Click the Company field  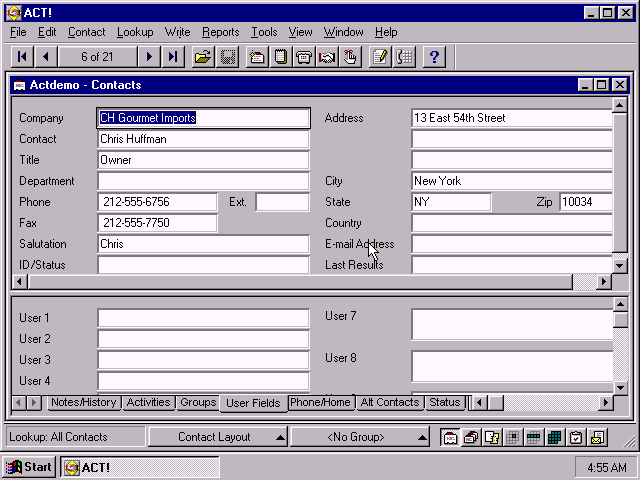click(204, 118)
